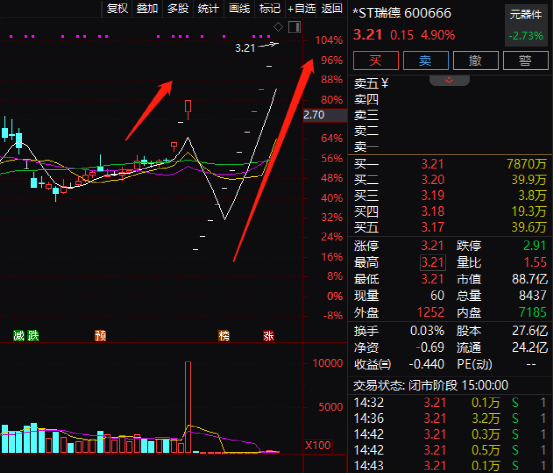Click the green 减 marker on the chart

(18, 335)
